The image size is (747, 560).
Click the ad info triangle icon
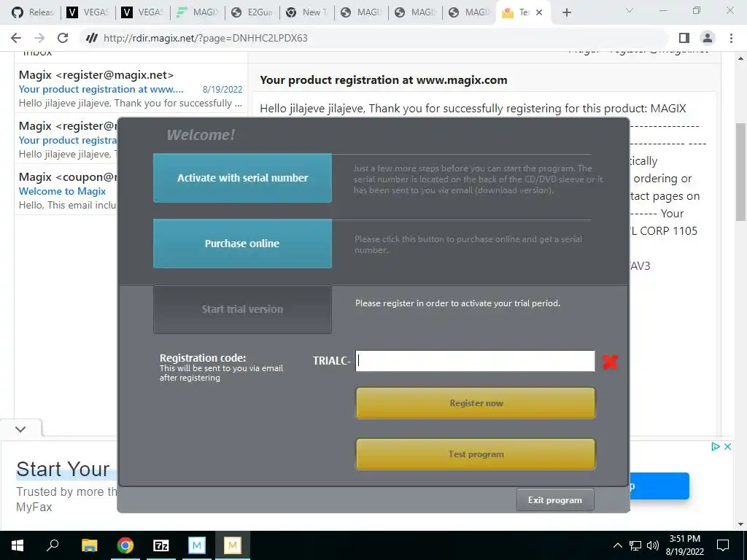tap(715, 447)
